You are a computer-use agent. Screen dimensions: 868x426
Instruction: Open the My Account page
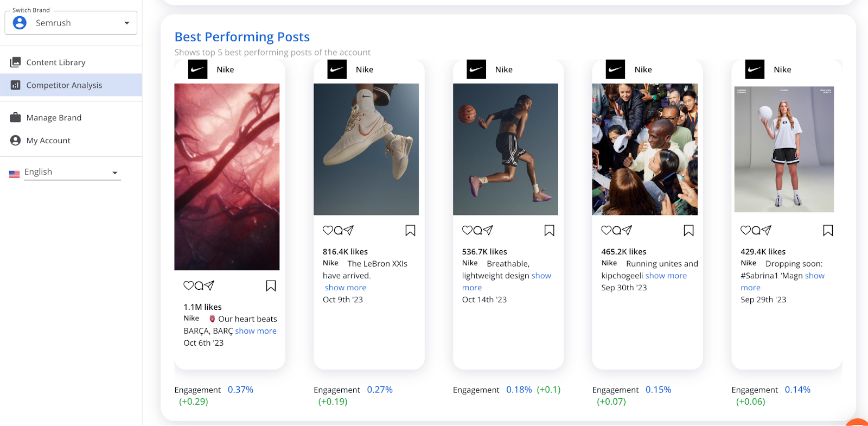click(x=48, y=141)
